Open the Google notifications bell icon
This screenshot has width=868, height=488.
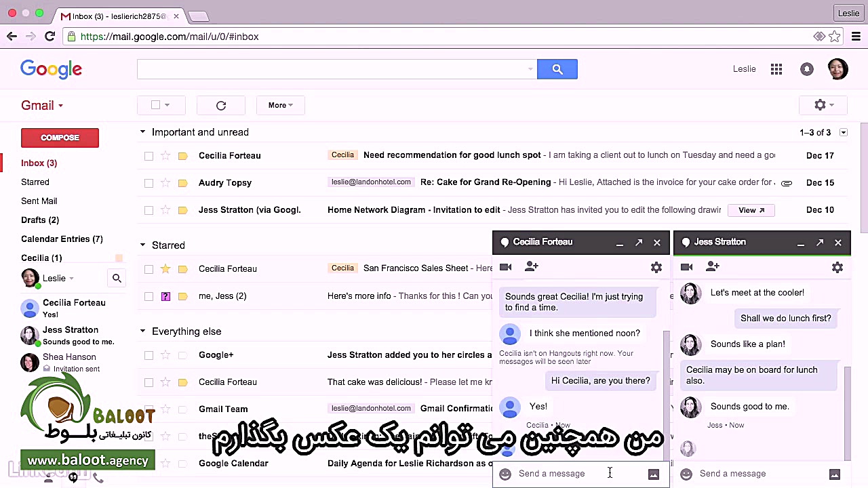(x=806, y=68)
